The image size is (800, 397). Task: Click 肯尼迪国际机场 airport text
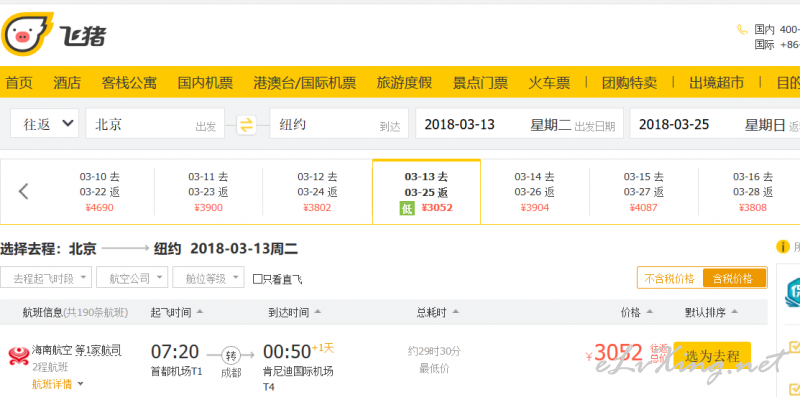click(x=298, y=371)
